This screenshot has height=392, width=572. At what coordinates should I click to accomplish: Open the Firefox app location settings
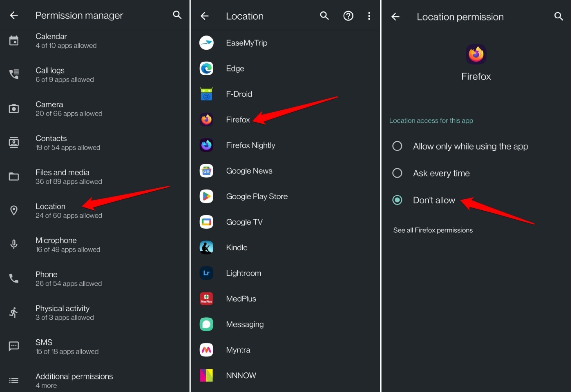(238, 119)
